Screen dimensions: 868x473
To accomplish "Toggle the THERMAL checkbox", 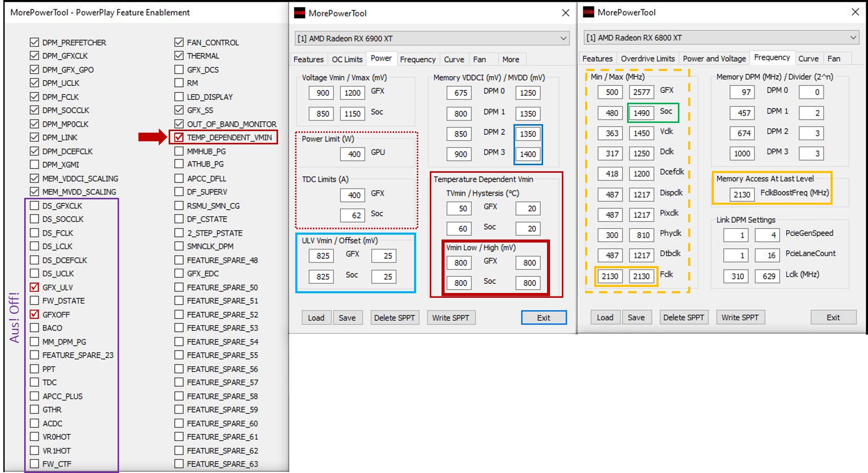I will 179,56.
